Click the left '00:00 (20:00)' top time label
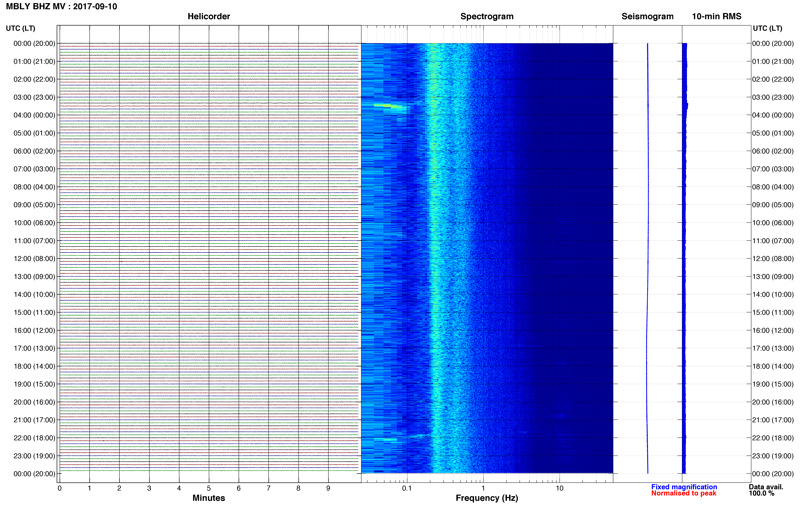812x508 pixels. [34, 44]
